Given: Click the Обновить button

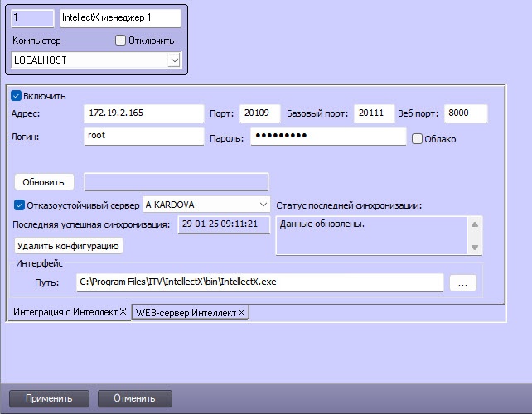Looking at the screenshot, I should (x=44, y=182).
